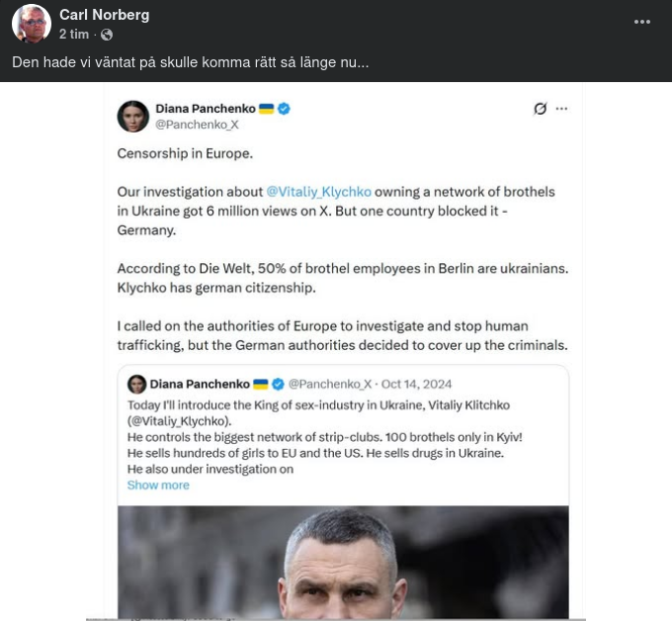Click the "Oct 14, 2024" quoted tweet date
672x621 pixels.
point(416,384)
